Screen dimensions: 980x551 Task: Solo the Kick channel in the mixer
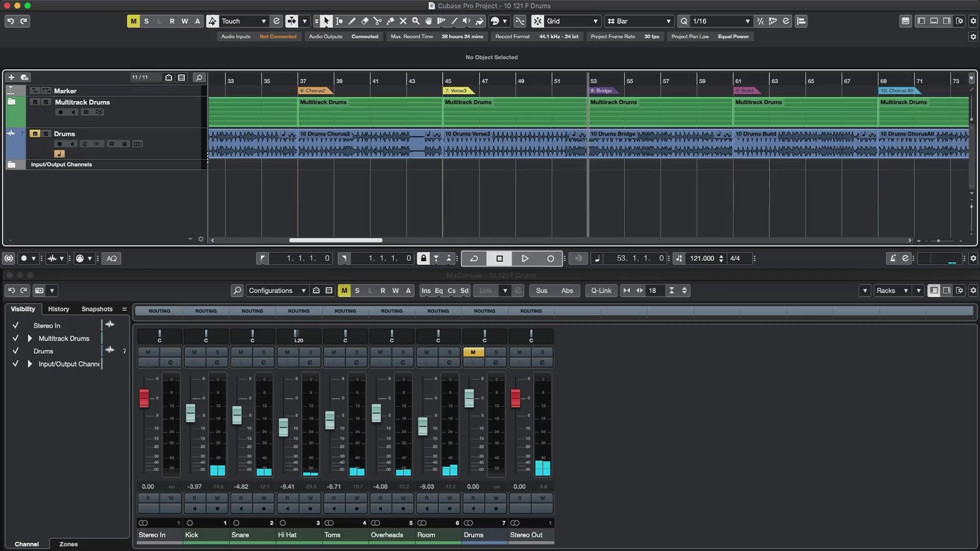click(x=217, y=352)
